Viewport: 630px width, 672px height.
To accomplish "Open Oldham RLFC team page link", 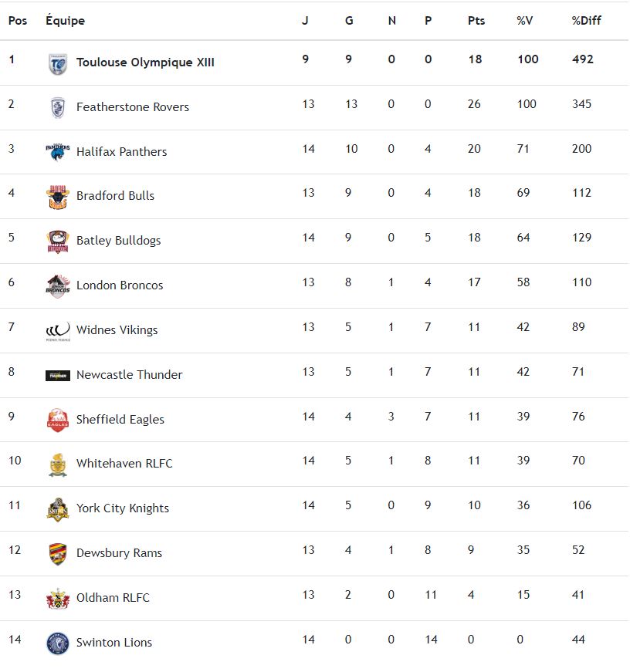I will coord(113,598).
